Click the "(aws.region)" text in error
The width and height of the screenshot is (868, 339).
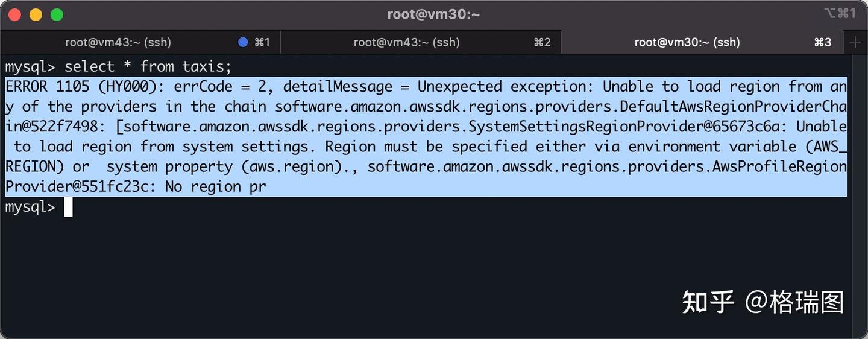(283, 166)
